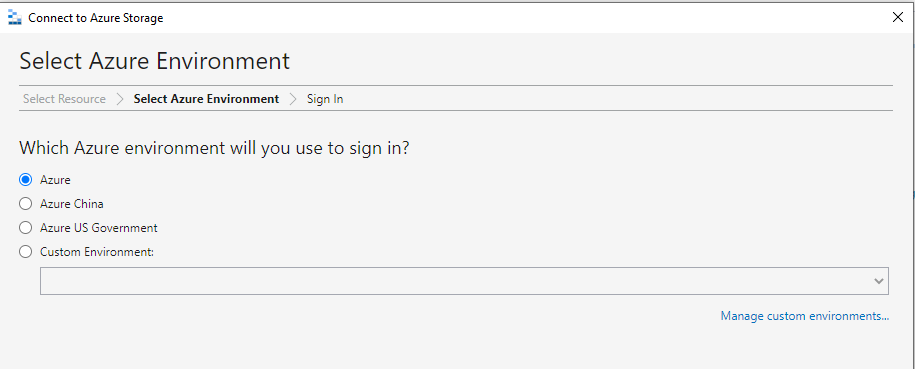The width and height of the screenshot is (915, 369).
Task: Click the Which Azure environment question text
Action: pos(214,148)
